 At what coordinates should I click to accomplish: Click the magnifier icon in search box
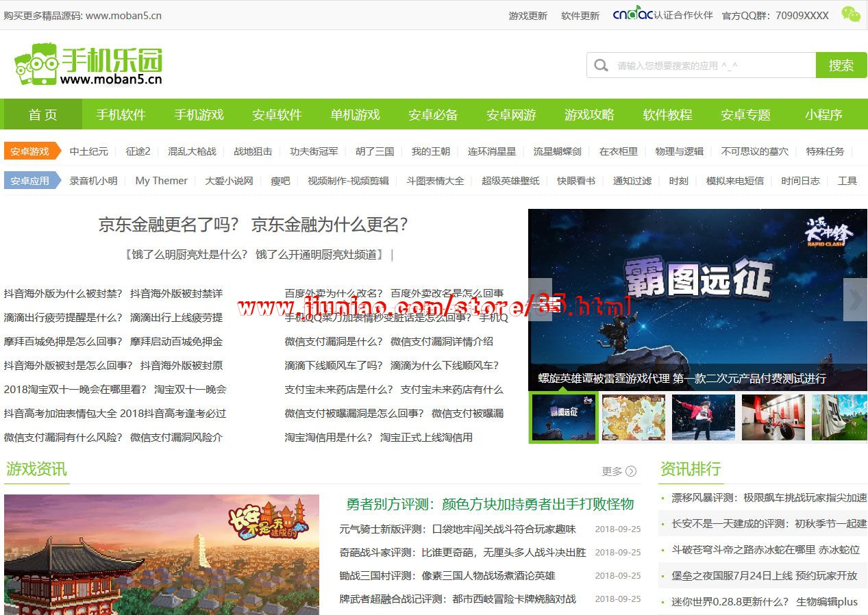pyautogui.click(x=602, y=66)
